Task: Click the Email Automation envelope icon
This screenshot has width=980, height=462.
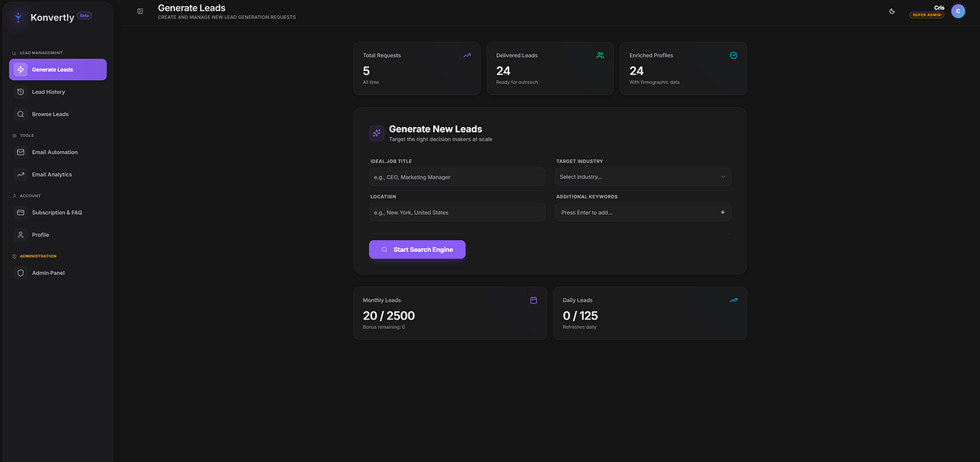Action: [21, 152]
